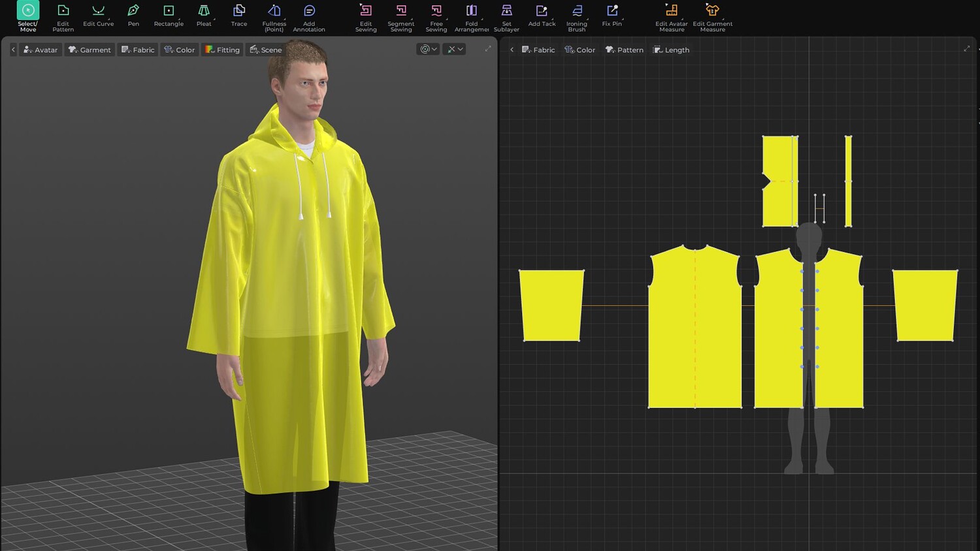Open the Avatar menu in 3D view
Image resolution: width=980 pixels, height=551 pixels.
[x=41, y=50]
